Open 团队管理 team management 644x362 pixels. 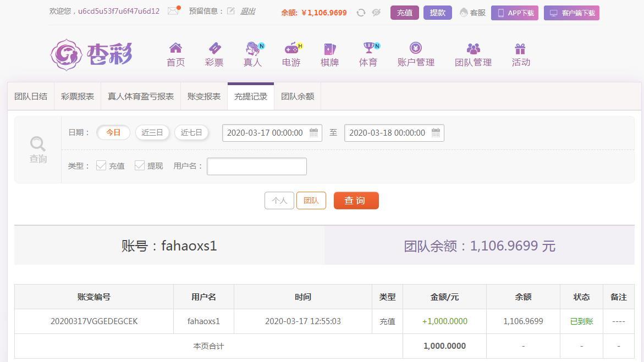click(x=472, y=53)
